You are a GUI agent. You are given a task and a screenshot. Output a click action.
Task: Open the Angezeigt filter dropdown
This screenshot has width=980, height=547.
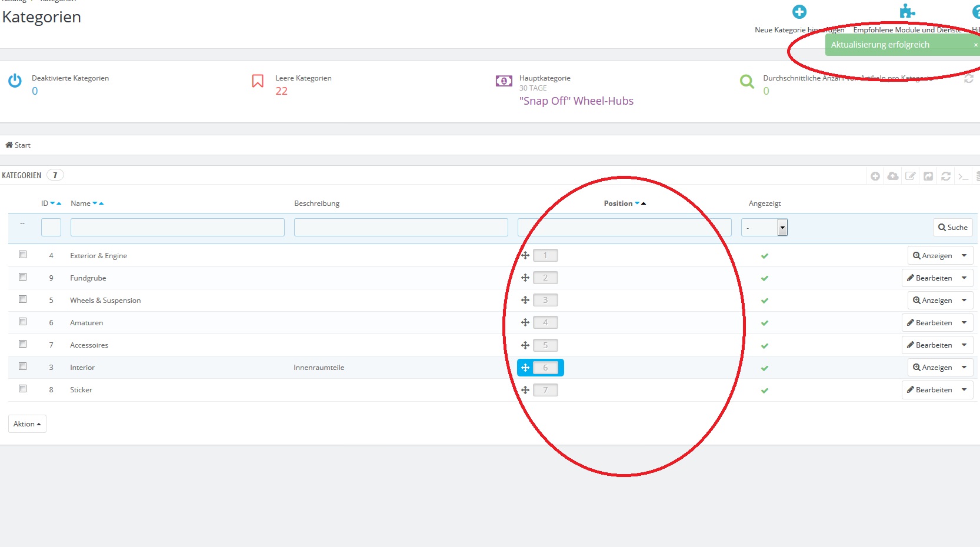[x=764, y=228]
